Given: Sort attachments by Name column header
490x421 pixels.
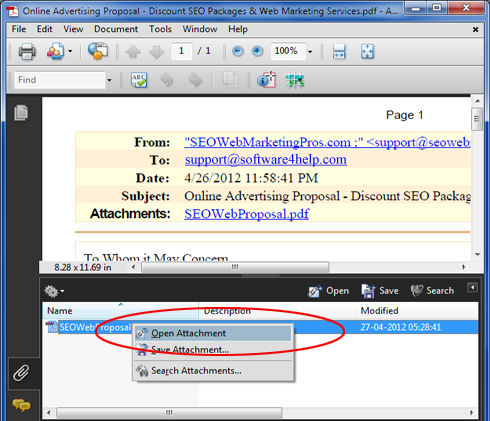Looking at the screenshot, I should point(121,311).
